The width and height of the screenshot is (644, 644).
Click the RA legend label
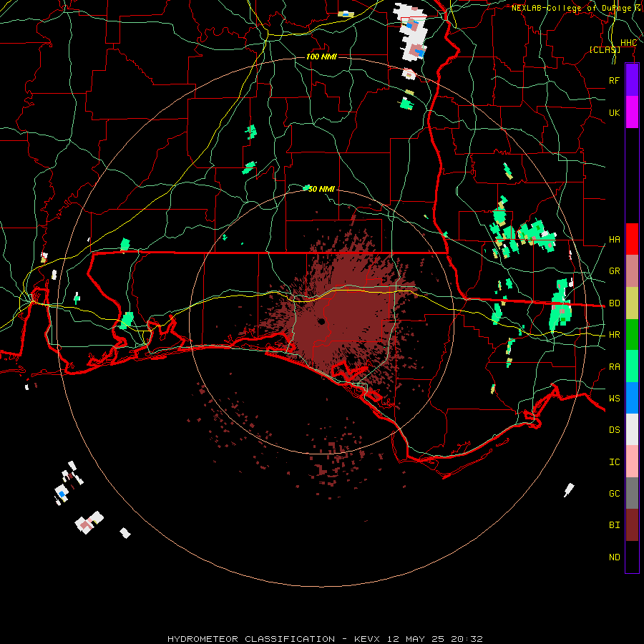click(x=614, y=367)
